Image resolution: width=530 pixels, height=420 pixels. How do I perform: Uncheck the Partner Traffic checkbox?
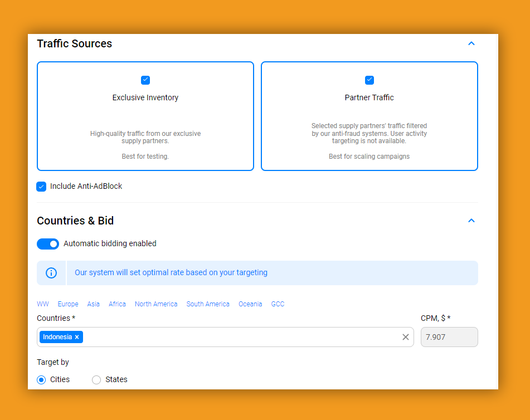tap(369, 80)
